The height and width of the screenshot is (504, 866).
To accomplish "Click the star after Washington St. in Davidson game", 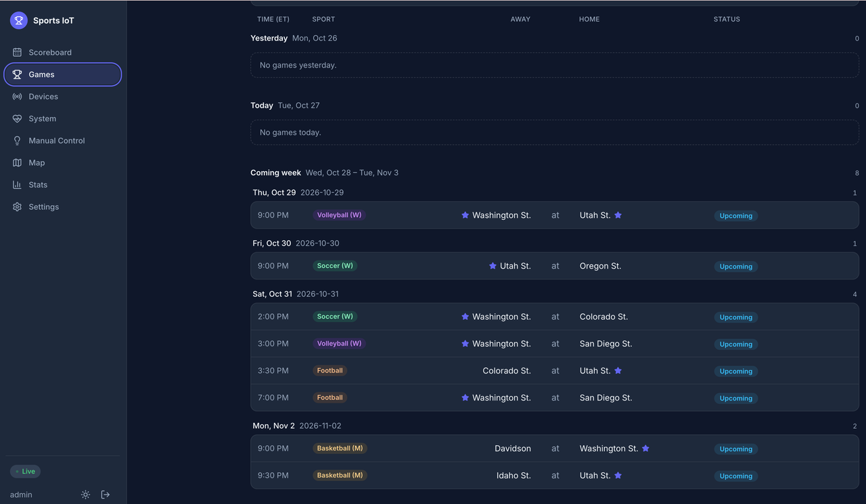I will pos(645,449).
